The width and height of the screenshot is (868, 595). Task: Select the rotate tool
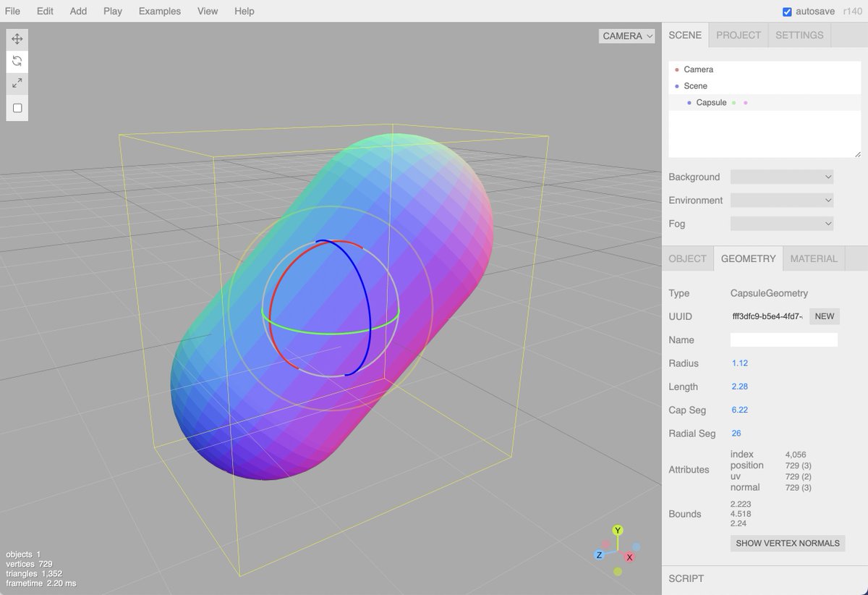(17, 62)
